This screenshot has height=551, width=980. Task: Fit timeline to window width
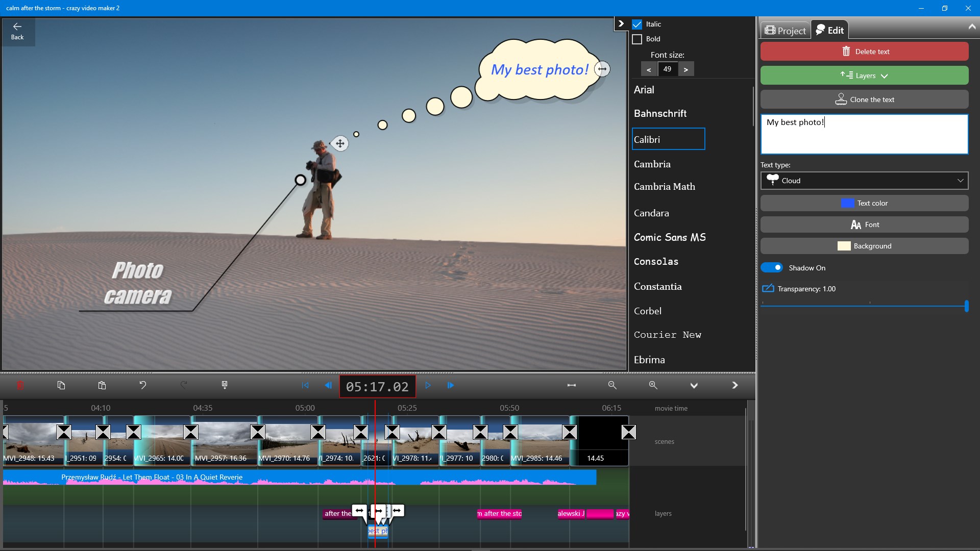571,386
